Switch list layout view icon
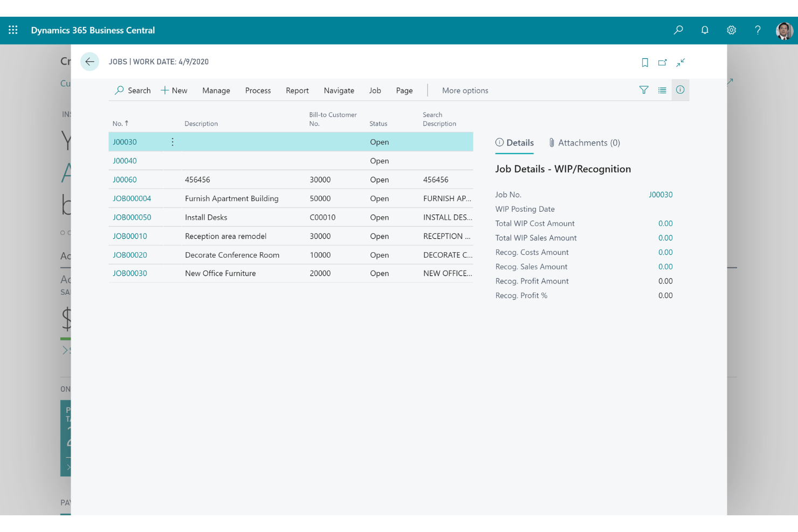The width and height of the screenshot is (798, 532). coord(662,90)
